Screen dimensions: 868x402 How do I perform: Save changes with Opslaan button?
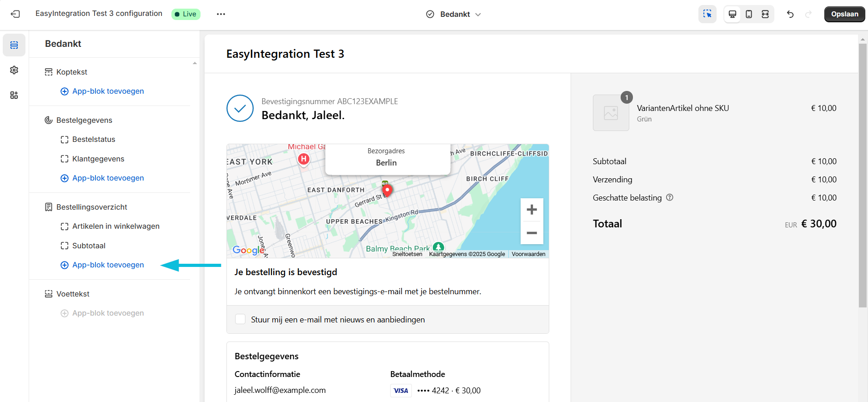[844, 14]
